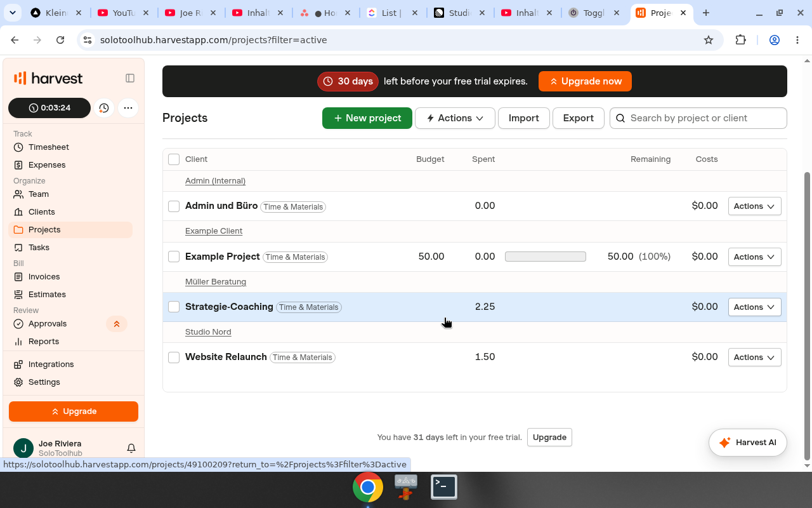Click the orange upgrade badge beside Approvals
812x508 pixels.
point(117,324)
